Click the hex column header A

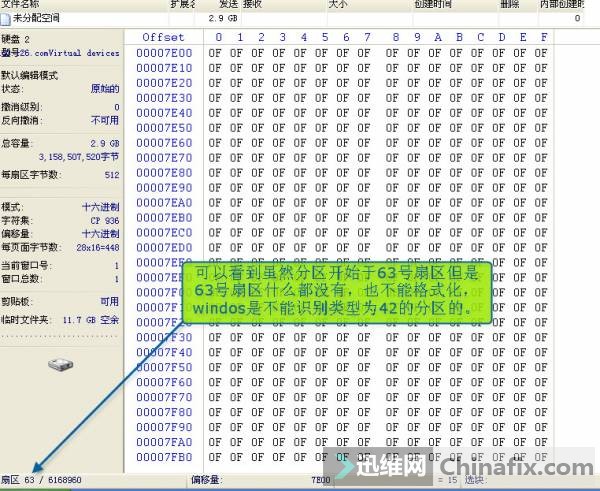[x=438, y=37]
